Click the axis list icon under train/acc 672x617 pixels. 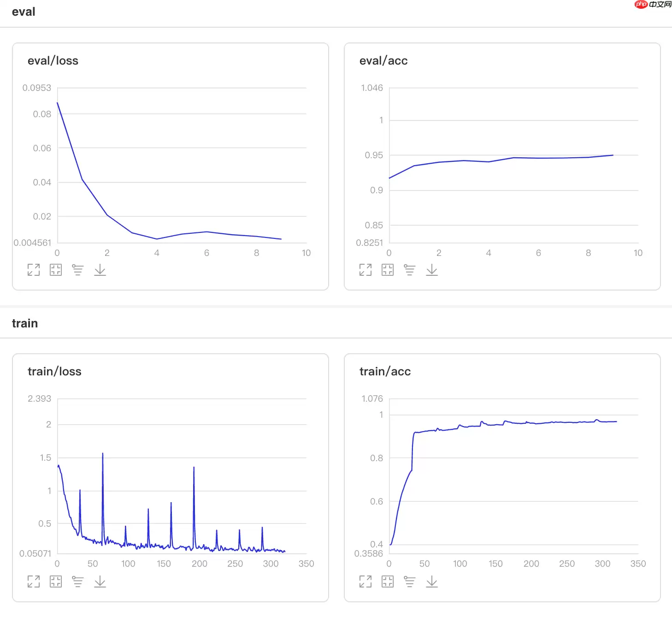click(410, 581)
